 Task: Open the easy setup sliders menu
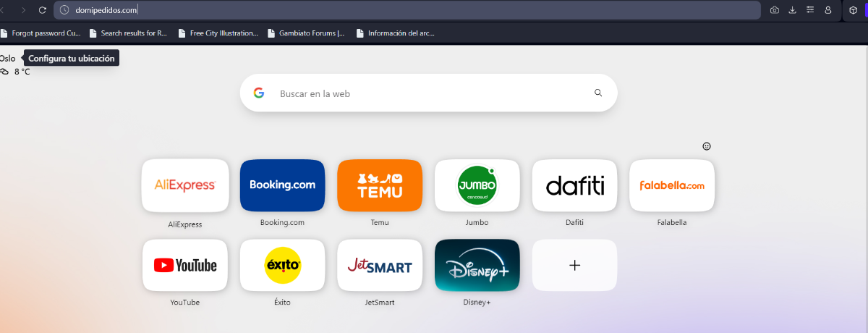coord(810,10)
